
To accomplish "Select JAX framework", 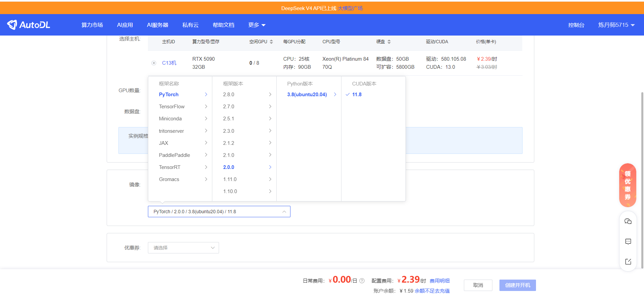I will click(180, 143).
